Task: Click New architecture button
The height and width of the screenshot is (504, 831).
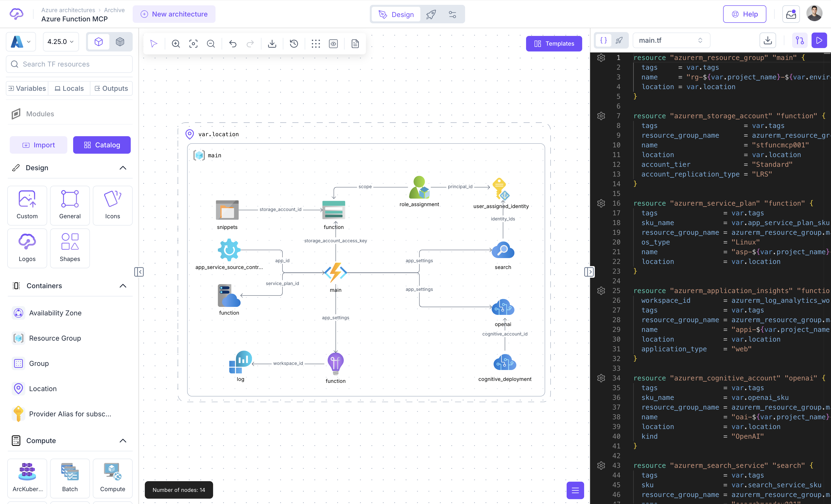Action: click(174, 14)
